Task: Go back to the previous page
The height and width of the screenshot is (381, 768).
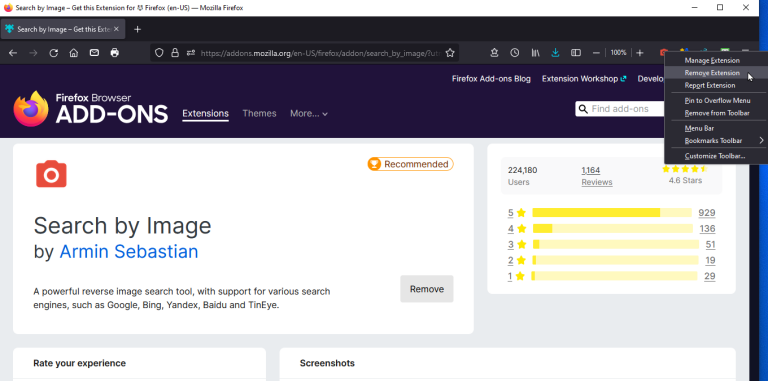Action: 13,53
